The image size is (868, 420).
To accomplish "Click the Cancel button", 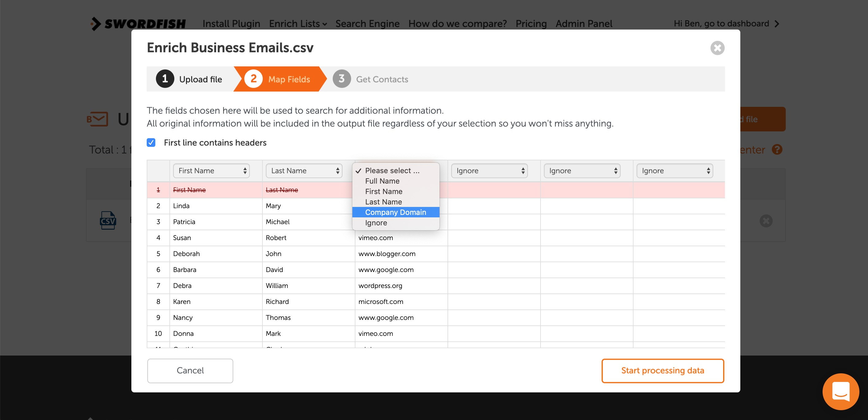I will point(190,371).
